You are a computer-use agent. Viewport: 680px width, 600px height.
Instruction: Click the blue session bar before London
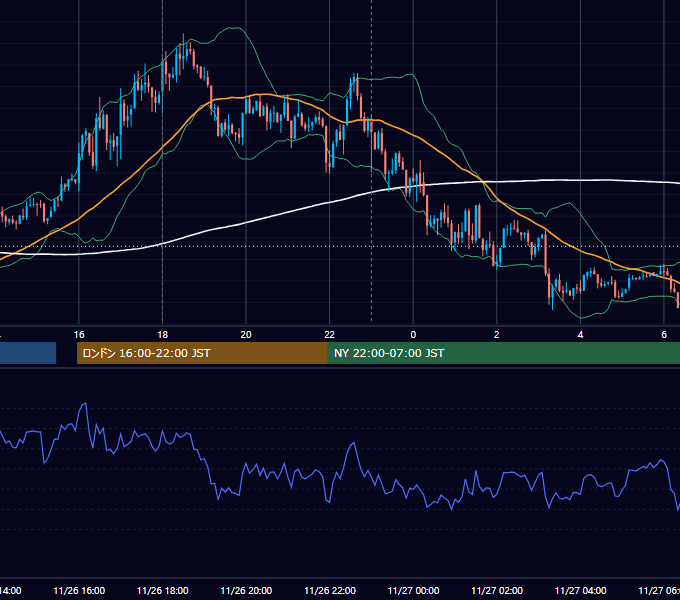(x=28, y=353)
